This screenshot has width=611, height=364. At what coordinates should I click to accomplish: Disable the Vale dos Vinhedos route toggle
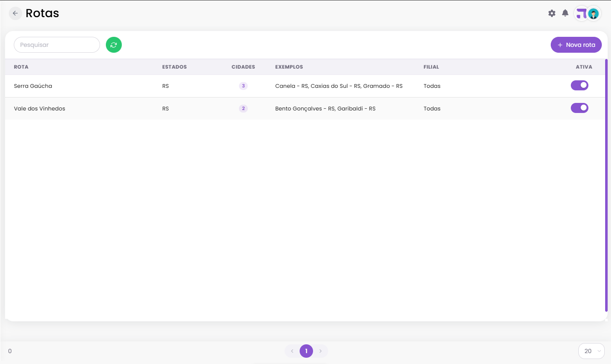(580, 108)
